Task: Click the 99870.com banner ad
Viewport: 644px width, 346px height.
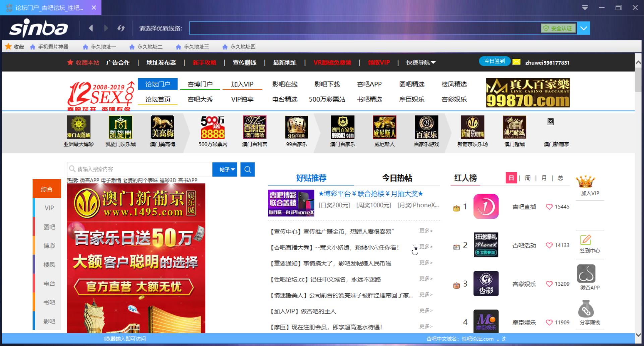Action: 528,93
